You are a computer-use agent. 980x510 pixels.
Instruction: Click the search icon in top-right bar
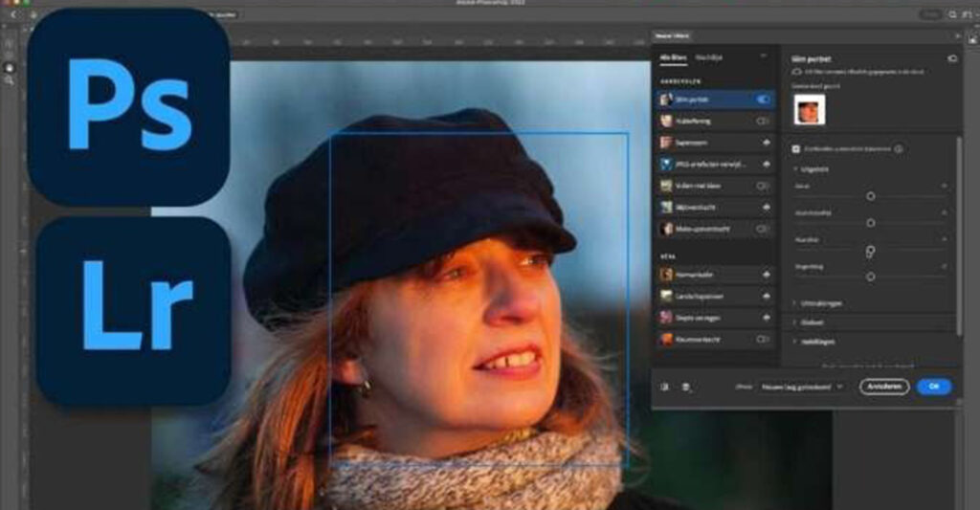[952, 14]
